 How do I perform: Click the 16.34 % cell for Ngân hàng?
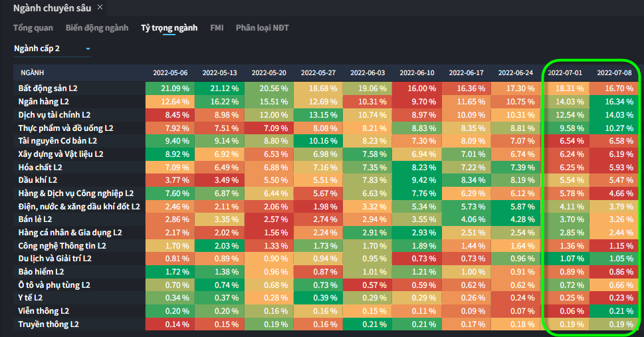(613, 102)
